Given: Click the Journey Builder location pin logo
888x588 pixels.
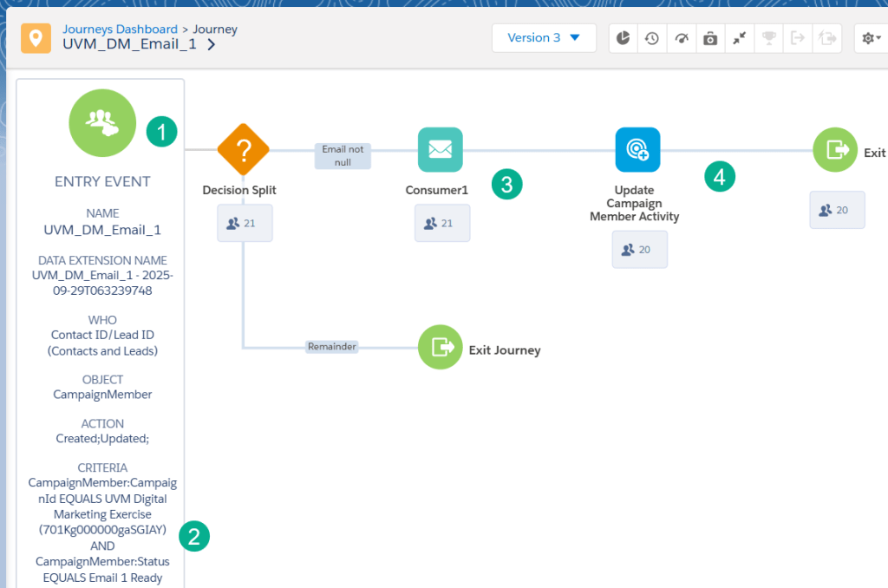Looking at the screenshot, I should pyautogui.click(x=36, y=38).
